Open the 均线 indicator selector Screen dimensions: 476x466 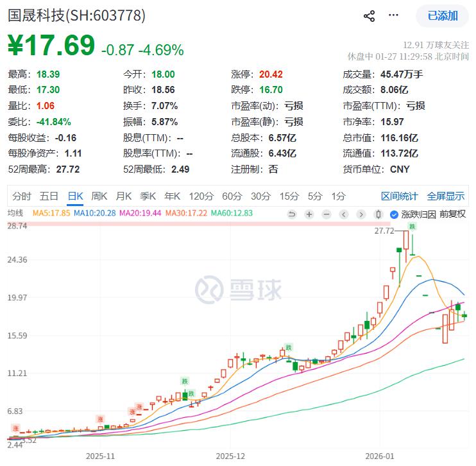[15, 213]
